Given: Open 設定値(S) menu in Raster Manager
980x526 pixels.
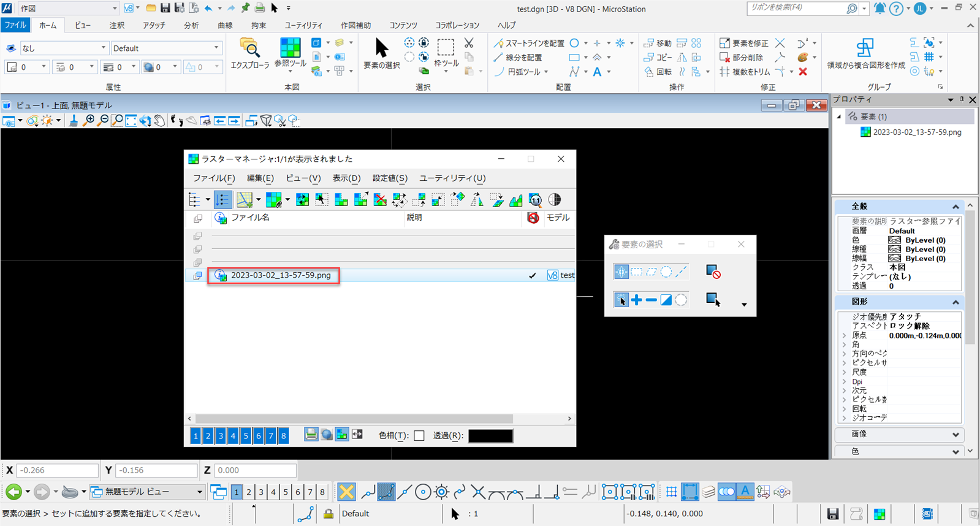Looking at the screenshot, I should [x=390, y=178].
